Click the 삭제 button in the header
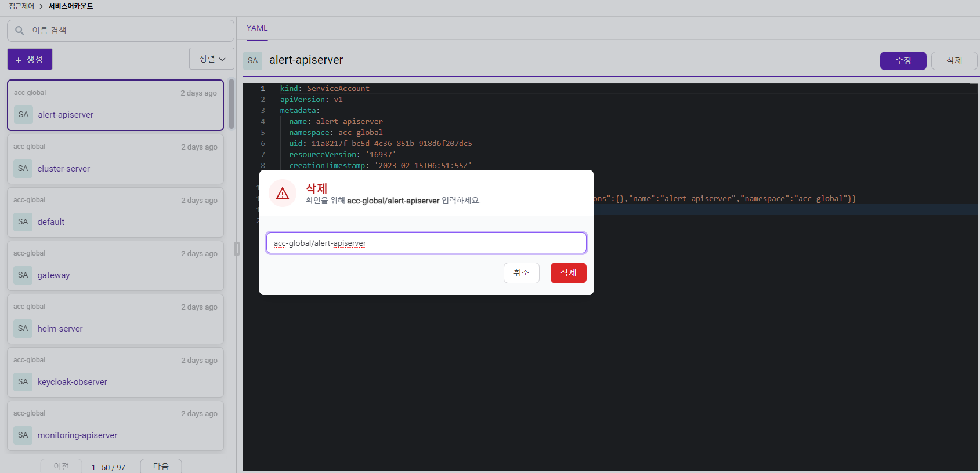 tap(954, 61)
